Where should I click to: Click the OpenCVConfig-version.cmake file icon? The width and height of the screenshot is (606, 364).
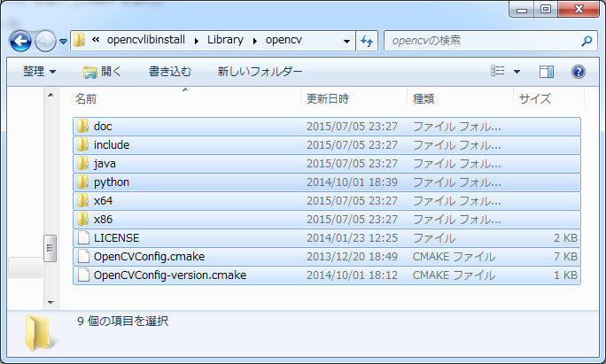83,275
